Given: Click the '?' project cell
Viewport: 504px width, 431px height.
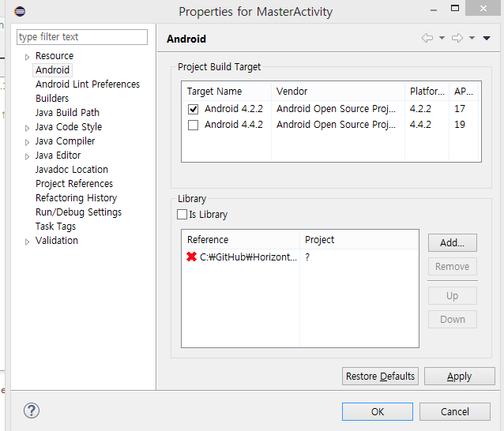Looking at the screenshot, I should [x=307, y=257].
